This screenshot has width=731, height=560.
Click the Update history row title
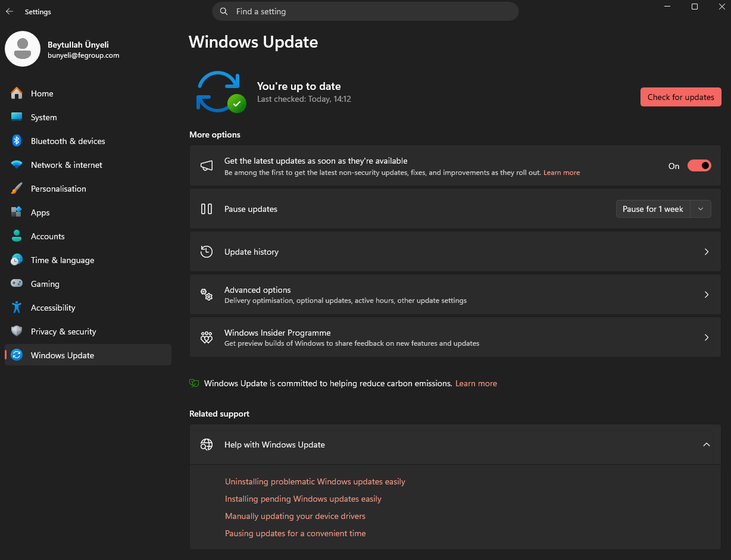click(251, 252)
